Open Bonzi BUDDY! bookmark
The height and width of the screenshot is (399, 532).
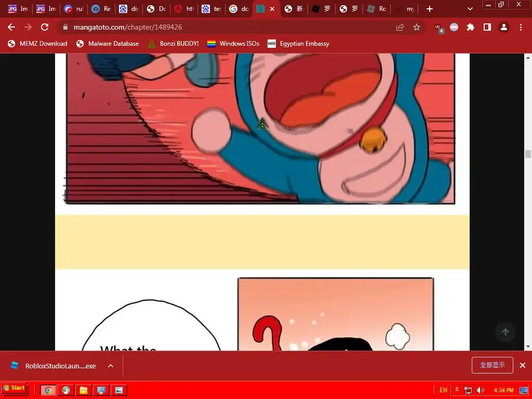click(x=174, y=44)
